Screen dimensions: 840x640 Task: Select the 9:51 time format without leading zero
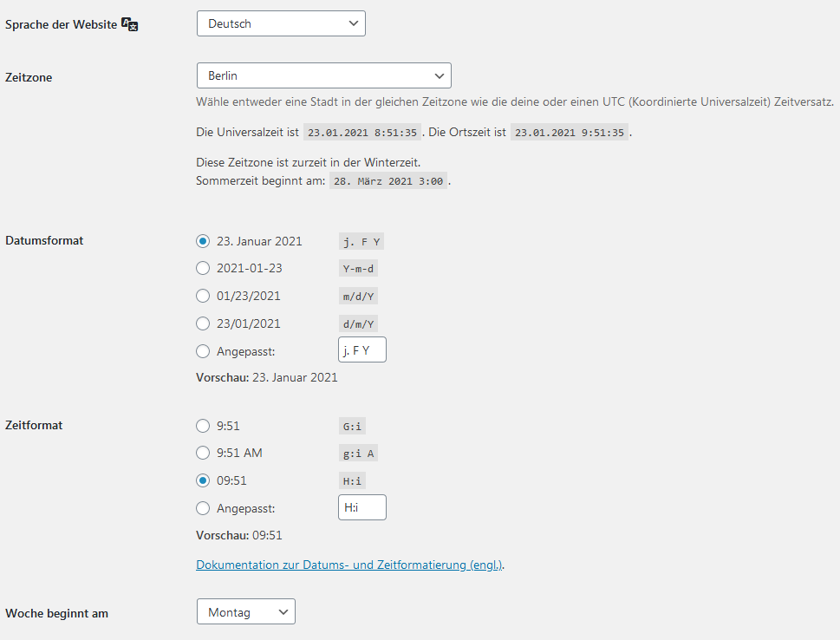click(x=203, y=426)
